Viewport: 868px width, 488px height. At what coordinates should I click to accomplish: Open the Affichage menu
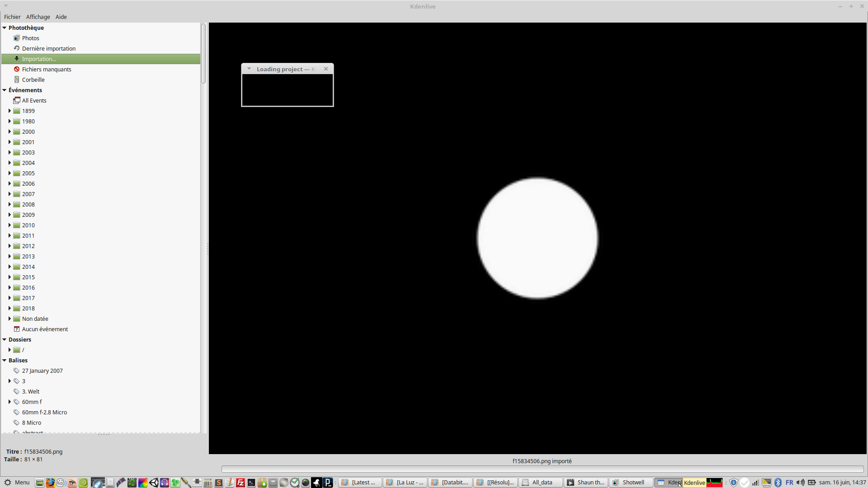pyautogui.click(x=38, y=17)
